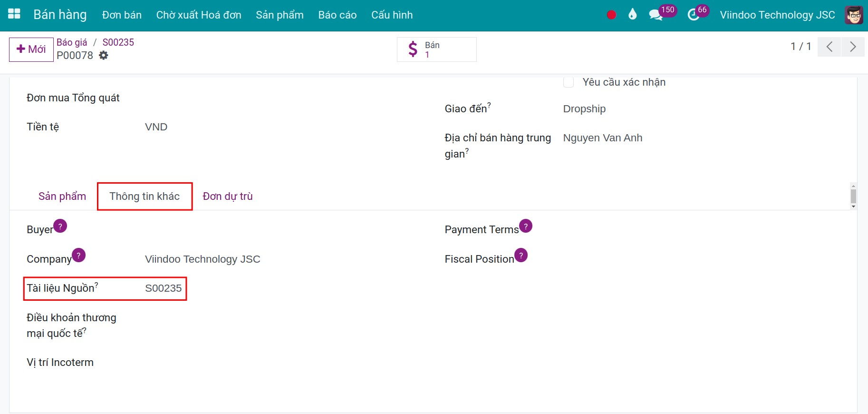This screenshot has width=868, height=414.
Task: Click the Payment Terms empty field
Action: [701, 230]
